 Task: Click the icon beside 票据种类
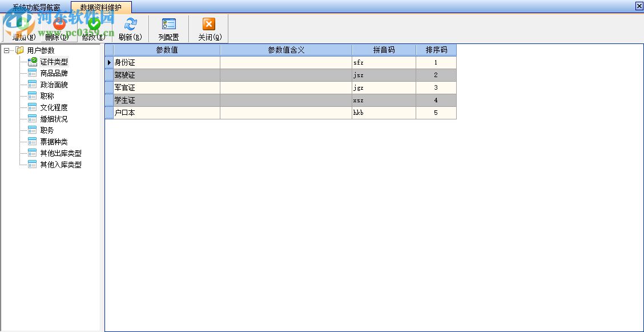tap(33, 142)
